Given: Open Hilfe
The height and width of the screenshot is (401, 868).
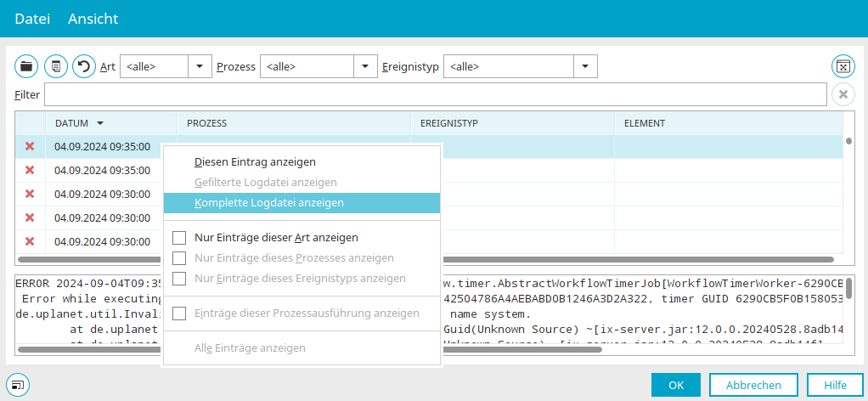Looking at the screenshot, I should tap(835, 385).
